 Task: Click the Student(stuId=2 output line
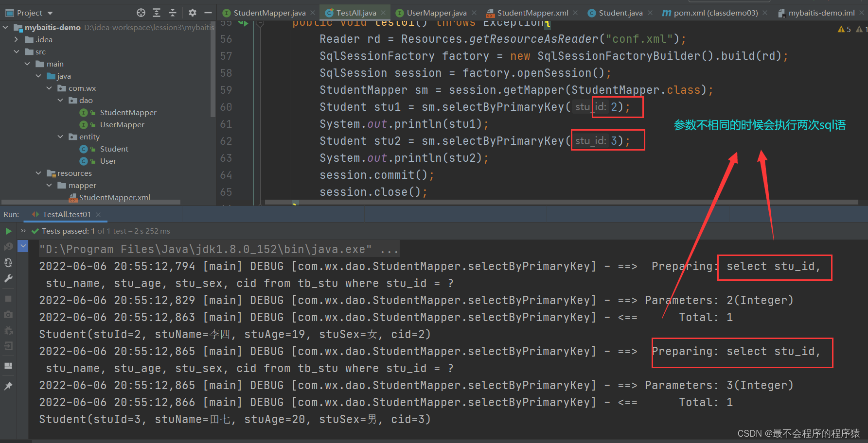235,334
